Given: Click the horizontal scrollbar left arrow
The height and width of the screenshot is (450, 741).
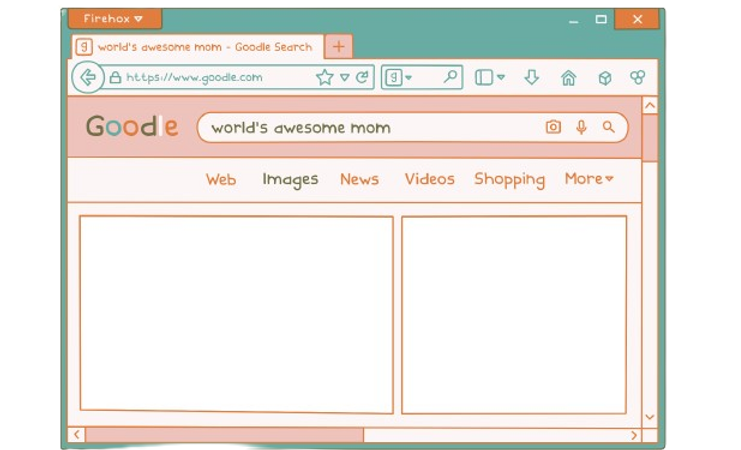Looking at the screenshot, I should point(77,435).
